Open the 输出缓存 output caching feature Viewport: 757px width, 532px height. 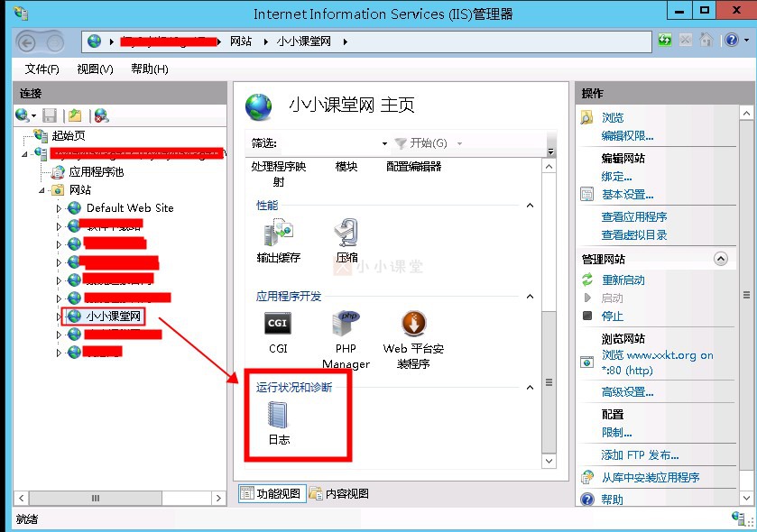coord(279,240)
